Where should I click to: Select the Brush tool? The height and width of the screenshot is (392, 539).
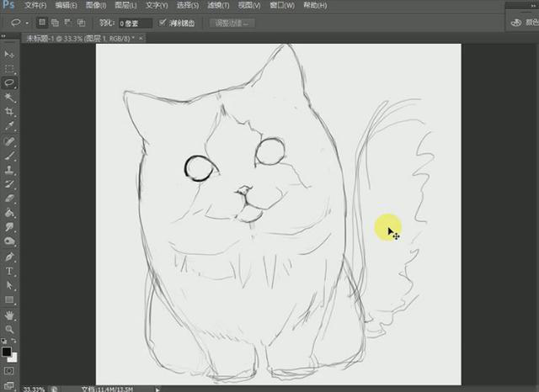coord(10,156)
